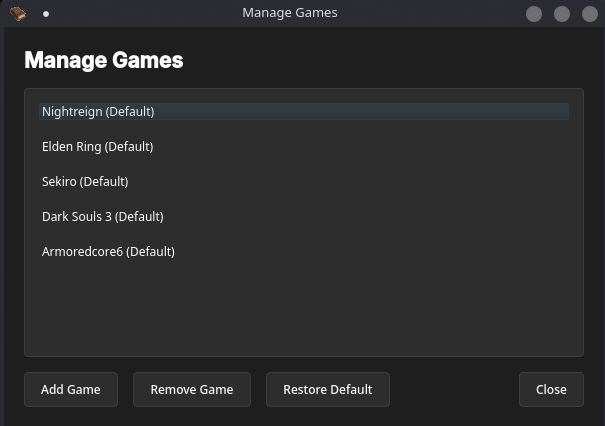Choose Sekiro (Default) from the list
The image size is (605, 426).
[85, 182]
